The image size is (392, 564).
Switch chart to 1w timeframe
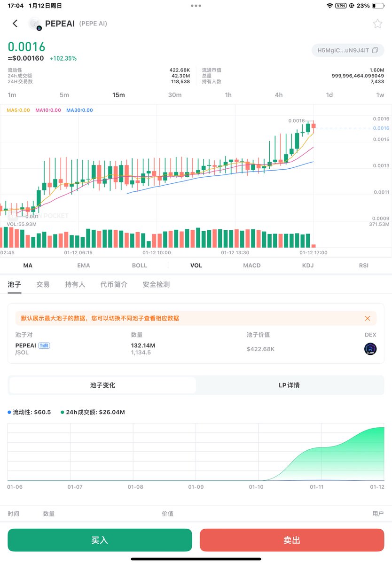click(380, 95)
